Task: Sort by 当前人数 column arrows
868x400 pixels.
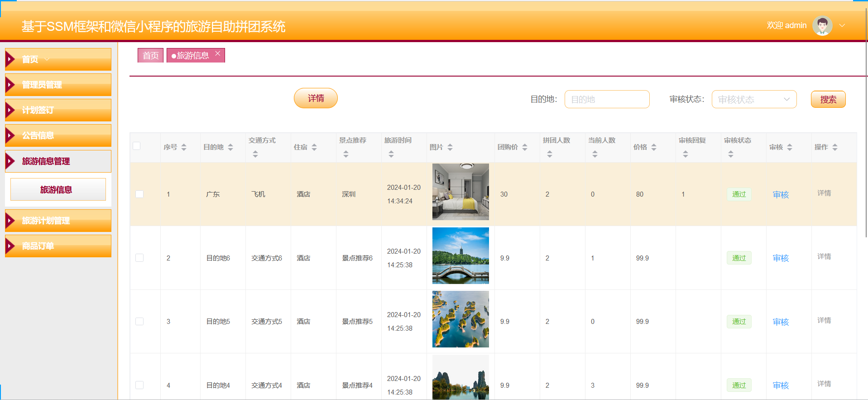Action: click(595, 154)
